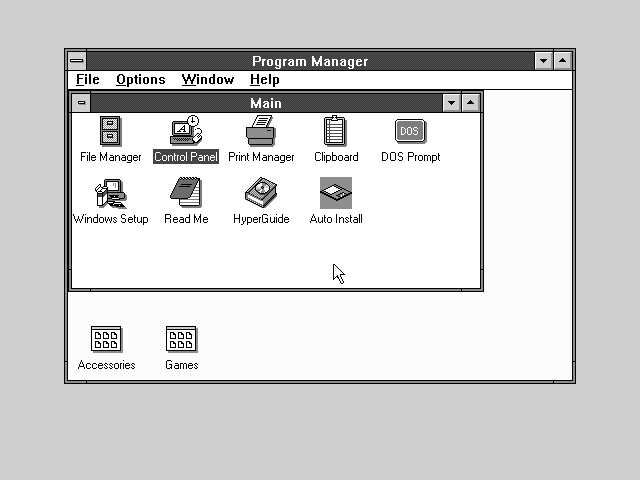Minimize the Program Manager window
640x480 pixels.
pyautogui.click(x=544, y=61)
